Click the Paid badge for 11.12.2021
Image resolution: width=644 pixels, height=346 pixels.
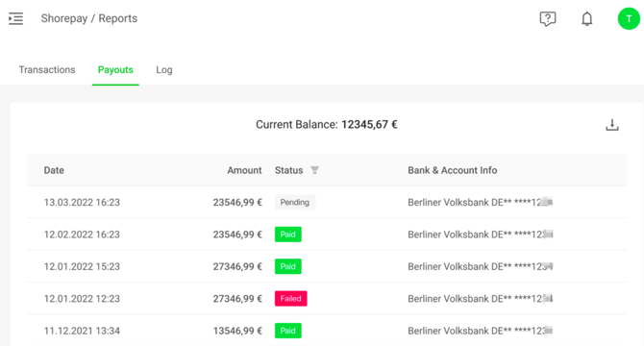coord(288,331)
